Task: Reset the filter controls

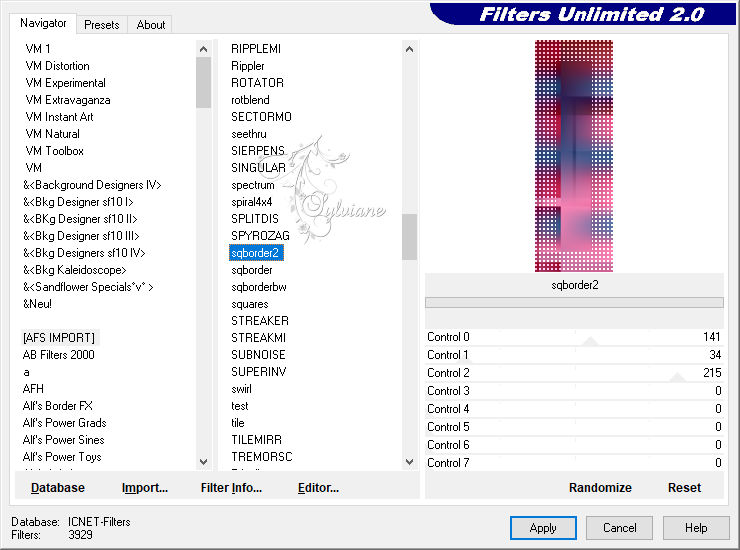Action: 684,488
